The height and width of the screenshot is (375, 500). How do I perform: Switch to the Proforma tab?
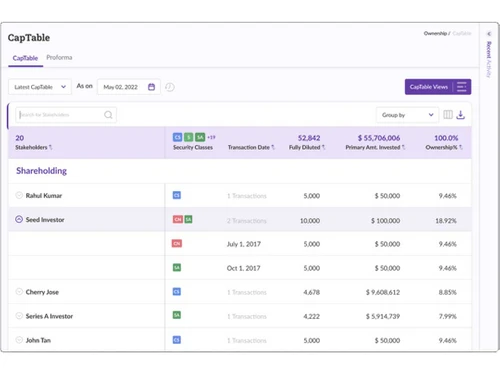[x=59, y=57]
